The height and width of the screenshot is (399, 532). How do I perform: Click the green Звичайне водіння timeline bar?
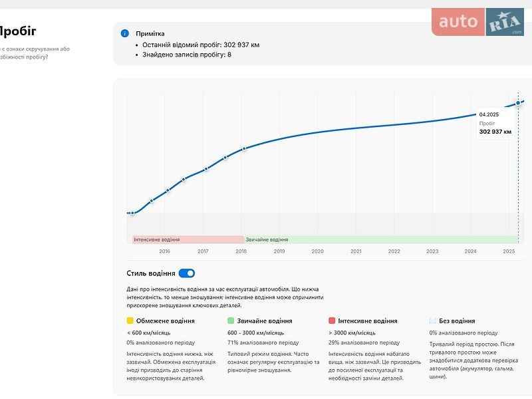pyautogui.click(x=381, y=239)
